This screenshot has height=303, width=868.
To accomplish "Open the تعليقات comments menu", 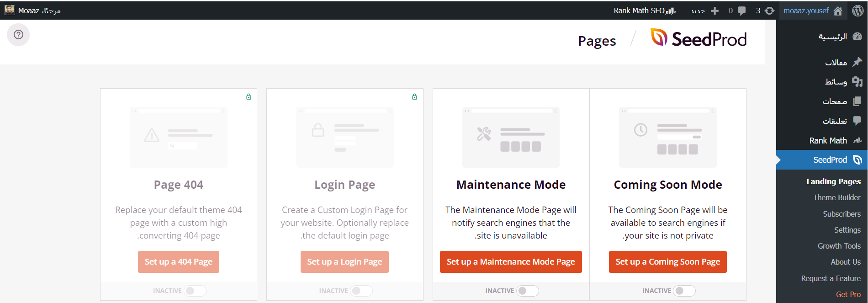I will [835, 121].
